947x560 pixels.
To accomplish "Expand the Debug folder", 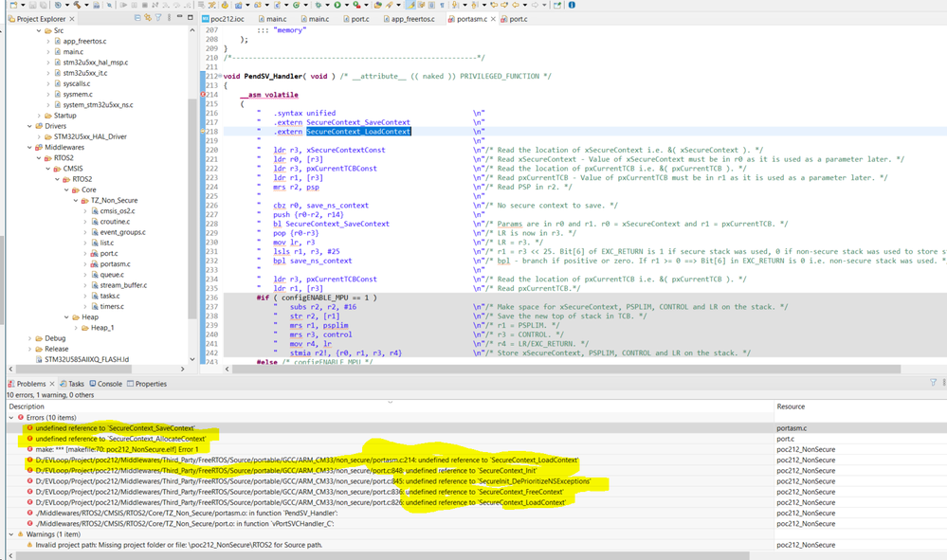I will tap(29, 338).
